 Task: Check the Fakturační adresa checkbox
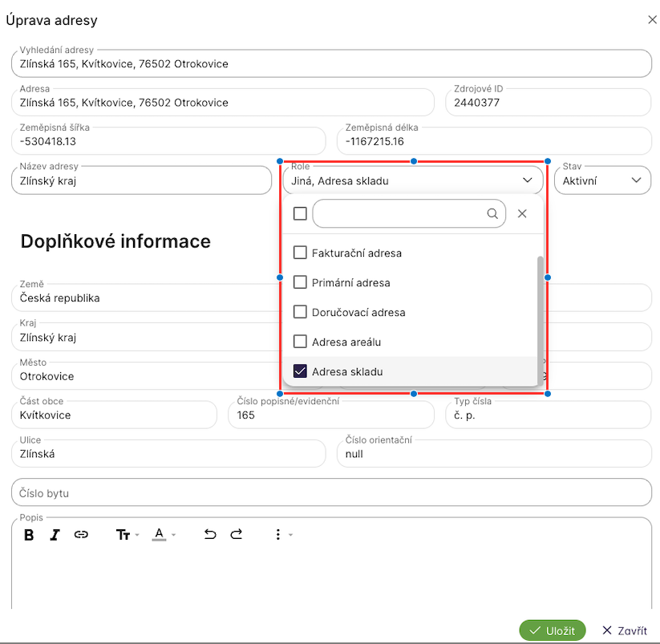coord(300,253)
